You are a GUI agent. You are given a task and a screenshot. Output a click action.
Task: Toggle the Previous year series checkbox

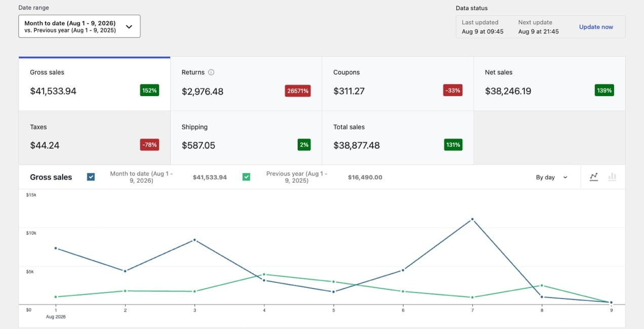point(246,177)
